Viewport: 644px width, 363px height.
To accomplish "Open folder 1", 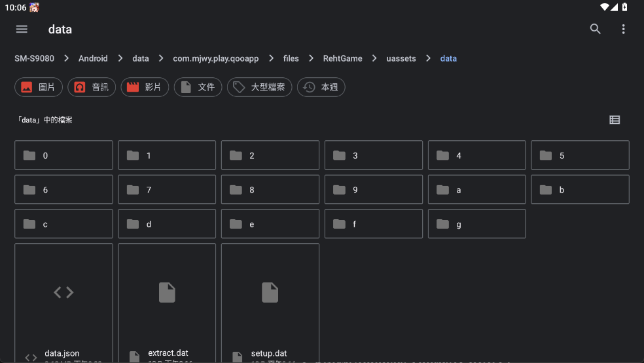I will tap(167, 155).
